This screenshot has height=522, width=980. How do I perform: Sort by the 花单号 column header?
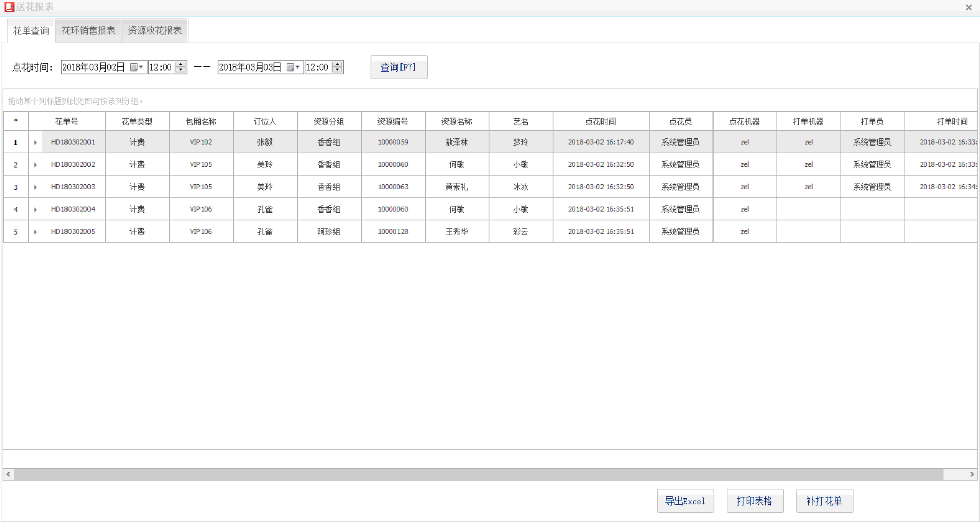point(66,121)
